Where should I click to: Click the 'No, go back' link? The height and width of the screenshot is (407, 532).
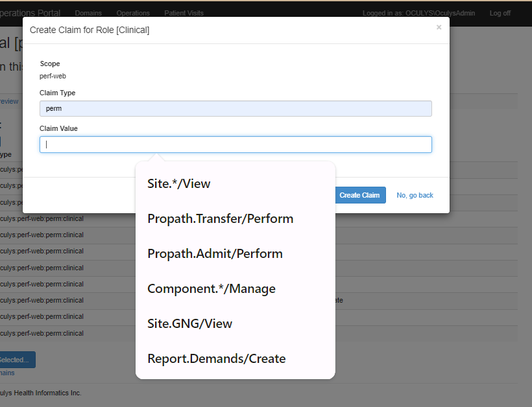[415, 195]
